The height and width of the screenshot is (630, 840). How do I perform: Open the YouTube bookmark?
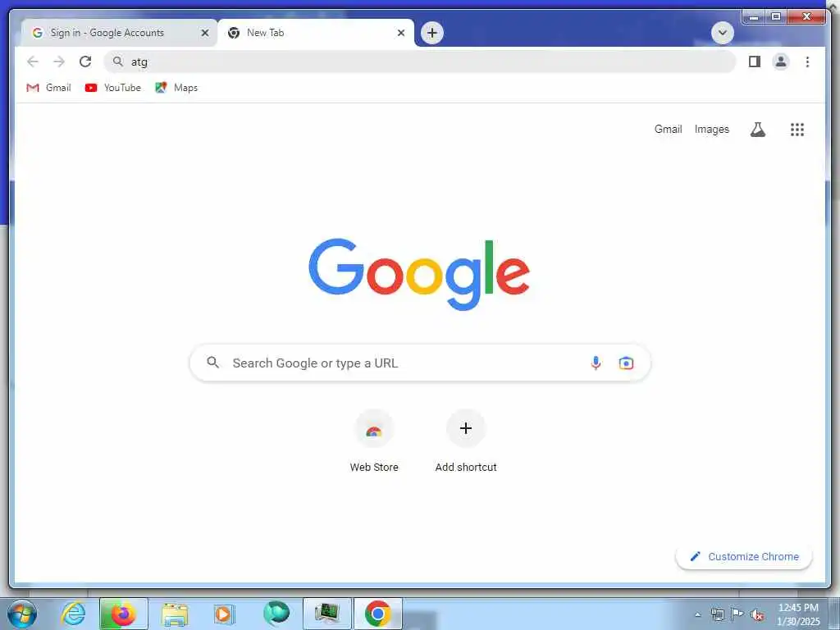pyautogui.click(x=113, y=87)
